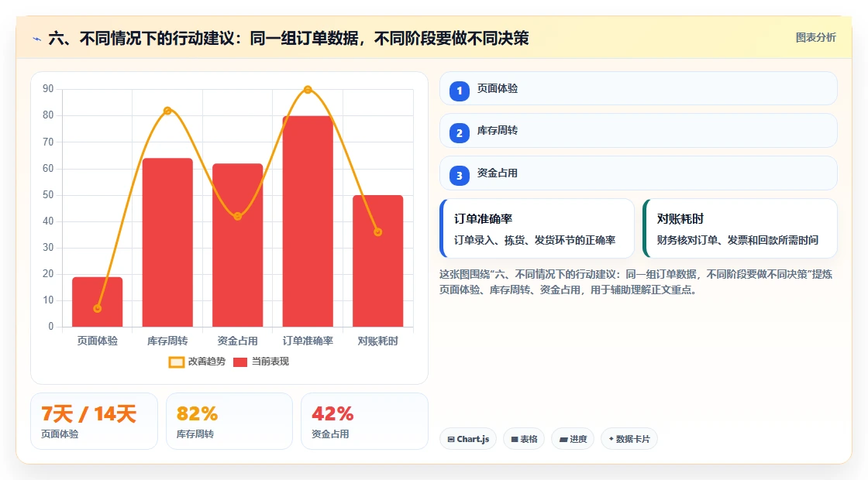Click the 对账耗时 x-axis label
Screen dimensions: 868x480
(x=378, y=341)
